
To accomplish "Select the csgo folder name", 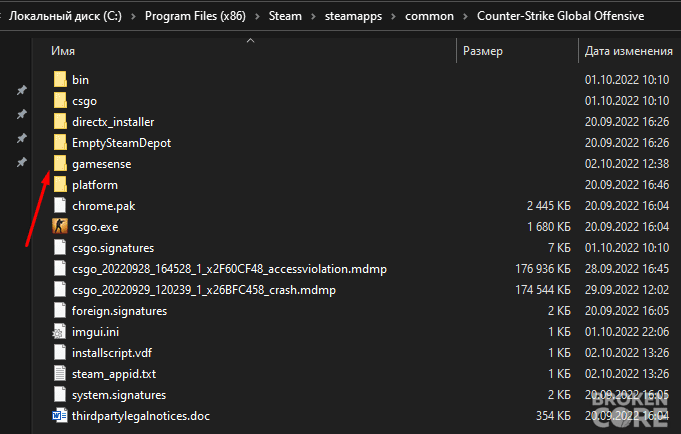I will pyautogui.click(x=84, y=101).
